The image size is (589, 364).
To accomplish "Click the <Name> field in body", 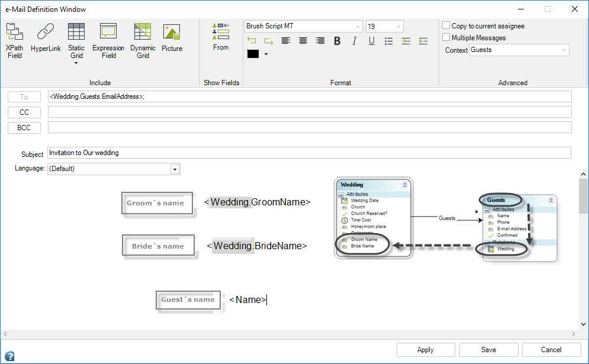I will click(x=247, y=299).
